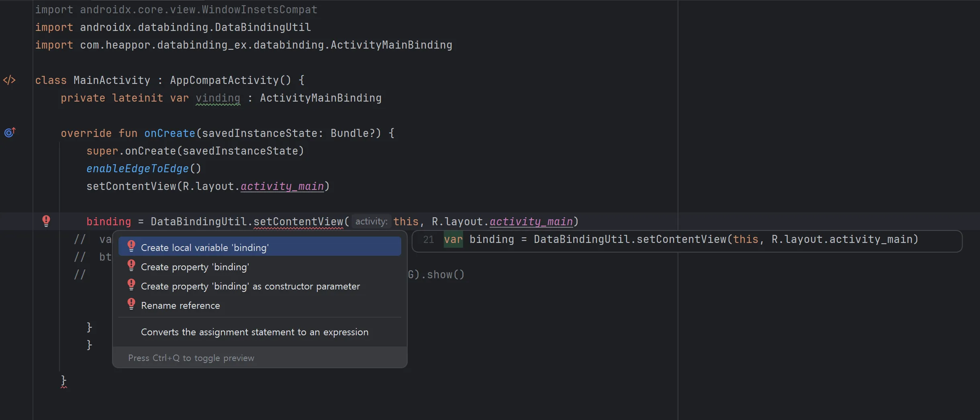
Task: Click the red error bulb in the gutter
Action: click(x=46, y=221)
